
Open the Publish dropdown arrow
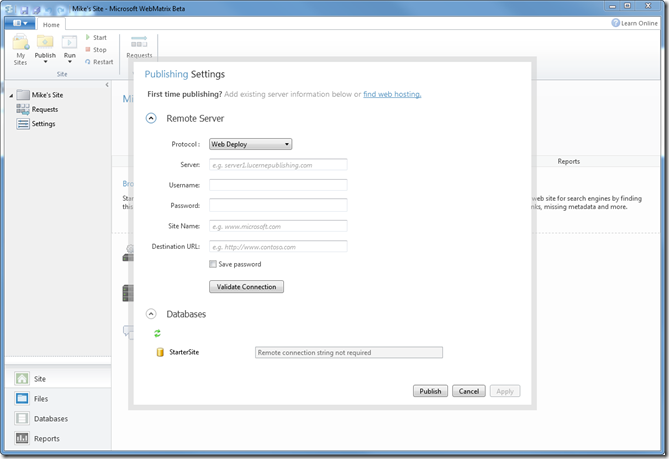click(45, 62)
